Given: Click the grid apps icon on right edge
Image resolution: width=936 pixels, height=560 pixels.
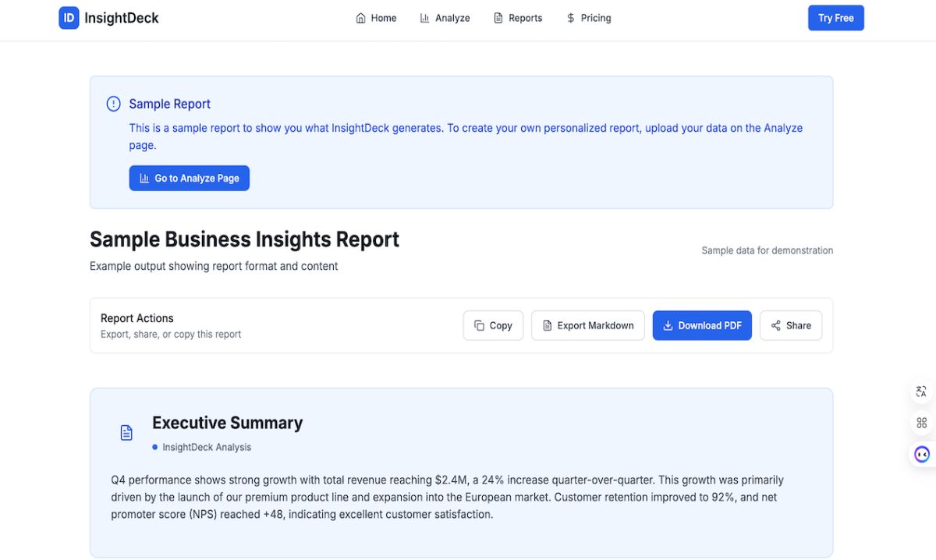Looking at the screenshot, I should pos(921,423).
